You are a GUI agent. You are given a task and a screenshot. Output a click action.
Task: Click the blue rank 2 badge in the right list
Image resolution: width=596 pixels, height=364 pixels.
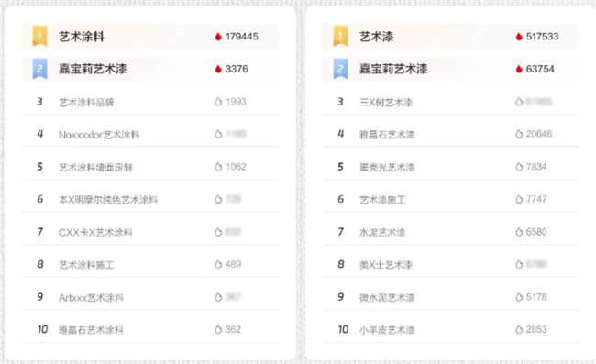coord(340,69)
